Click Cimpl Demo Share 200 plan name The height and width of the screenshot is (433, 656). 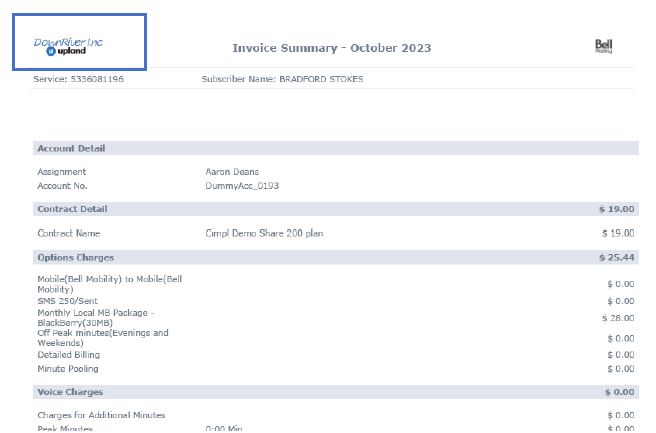pyautogui.click(x=264, y=233)
